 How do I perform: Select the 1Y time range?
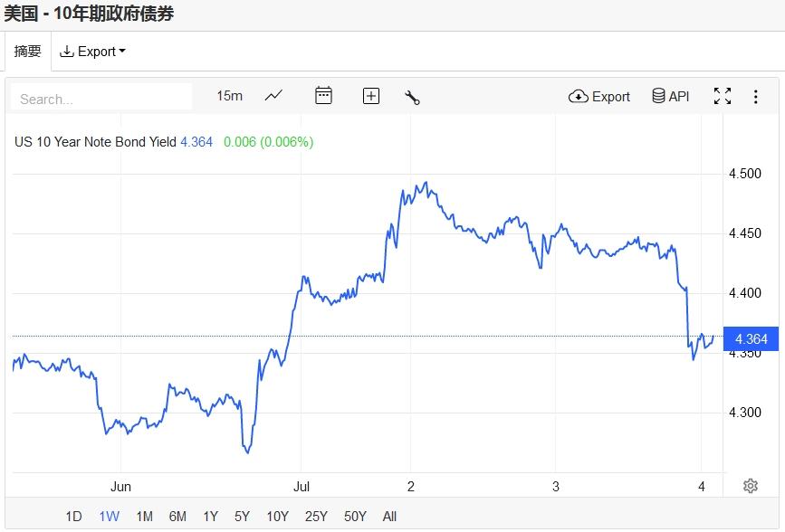pyautogui.click(x=210, y=517)
